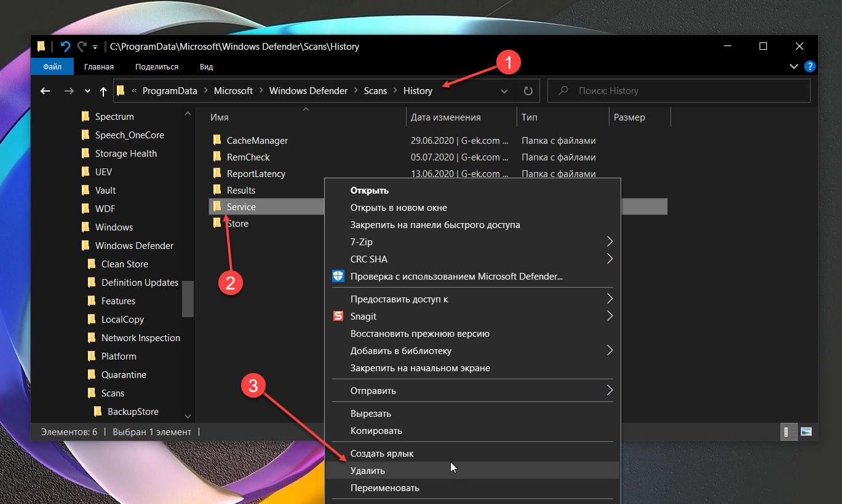This screenshot has height=504, width=842.
Task: Click the navigation pane scrollbar thumb
Action: [188, 299]
